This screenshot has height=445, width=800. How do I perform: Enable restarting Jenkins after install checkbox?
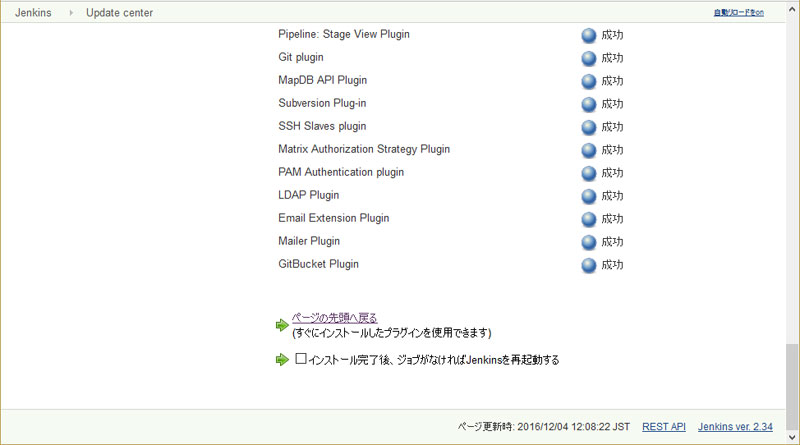[301, 359]
